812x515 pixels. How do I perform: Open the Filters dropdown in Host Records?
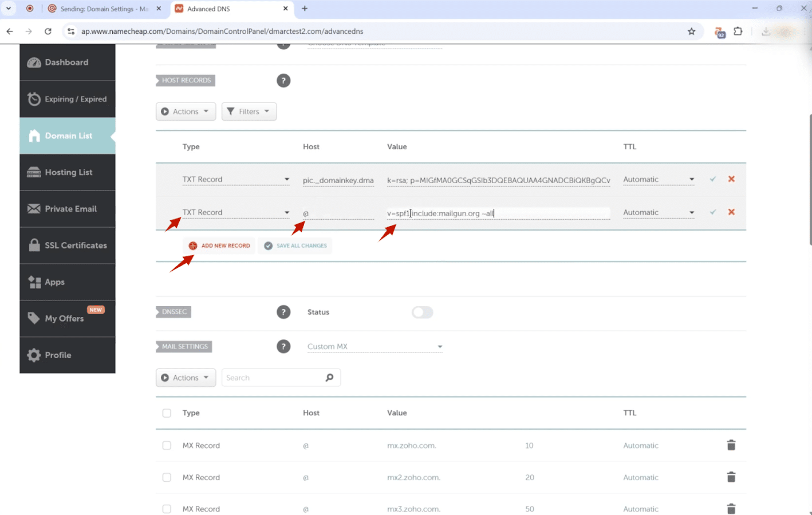(x=249, y=112)
